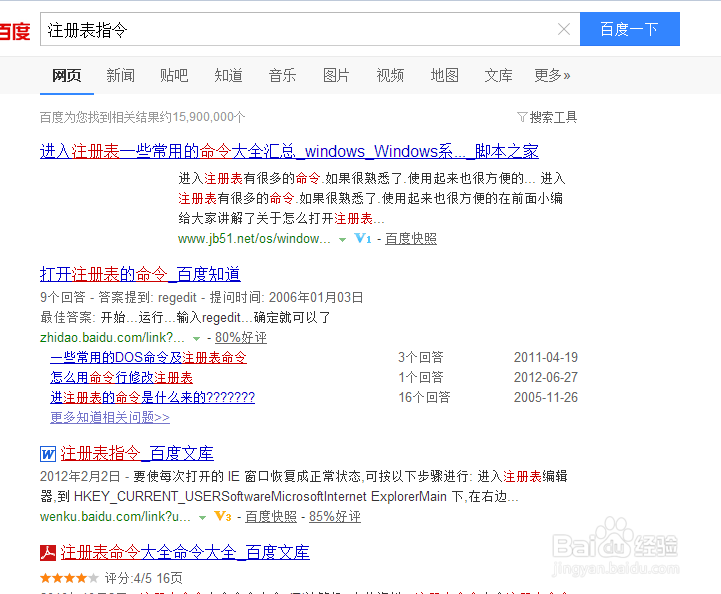Switch to the 地图 tab
The height and width of the screenshot is (594, 721).
pos(445,75)
